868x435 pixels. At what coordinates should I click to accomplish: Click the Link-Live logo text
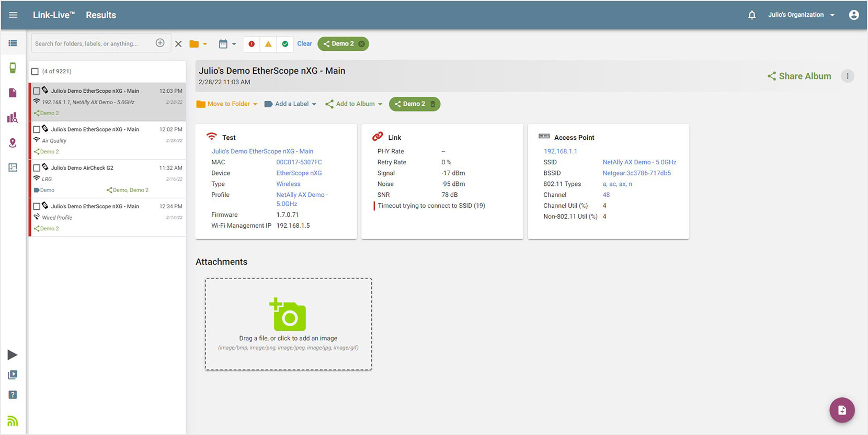tap(54, 15)
